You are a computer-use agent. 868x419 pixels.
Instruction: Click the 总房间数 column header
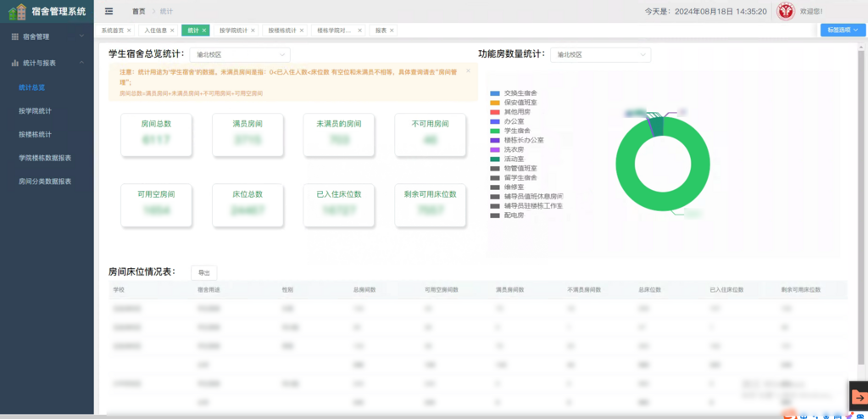tap(364, 290)
